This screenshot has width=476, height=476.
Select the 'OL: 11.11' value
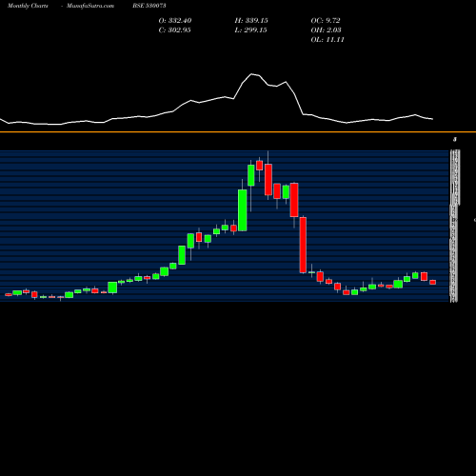[327, 40]
